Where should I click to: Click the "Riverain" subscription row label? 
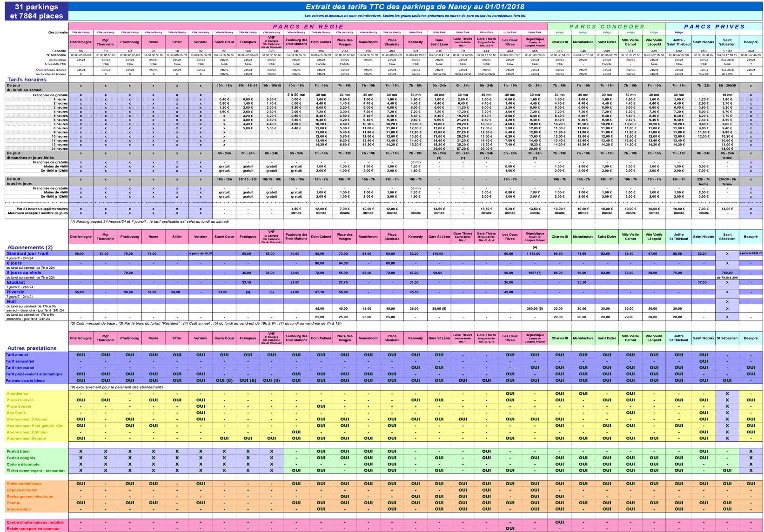click(15, 292)
